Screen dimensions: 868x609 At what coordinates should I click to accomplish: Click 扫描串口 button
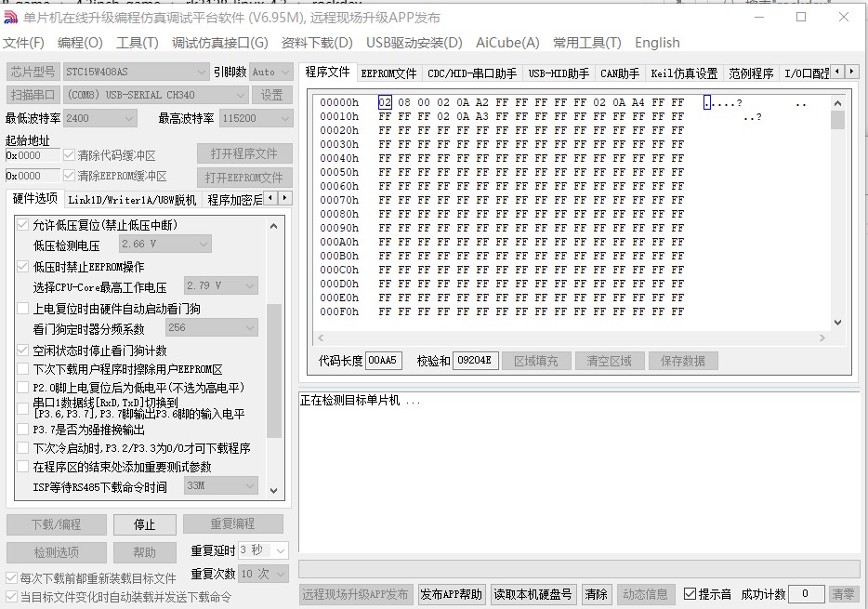coord(33,95)
